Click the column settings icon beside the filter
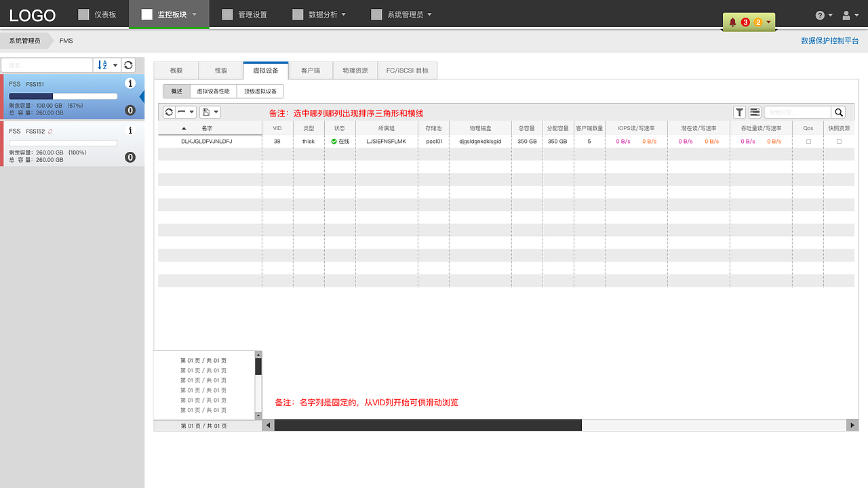This screenshot has width=868, height=488. point(755,112)
